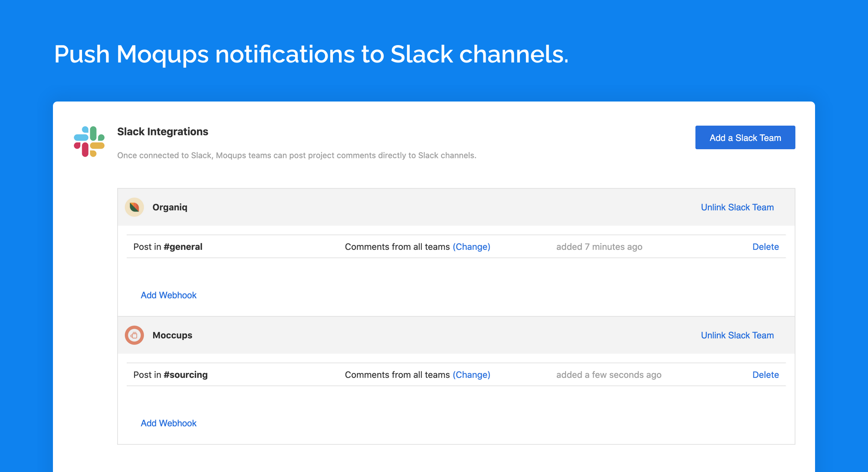Click Add a Slack Team
Image resolution: width=868 pixels, height=472 pixels.
point(745,137)
